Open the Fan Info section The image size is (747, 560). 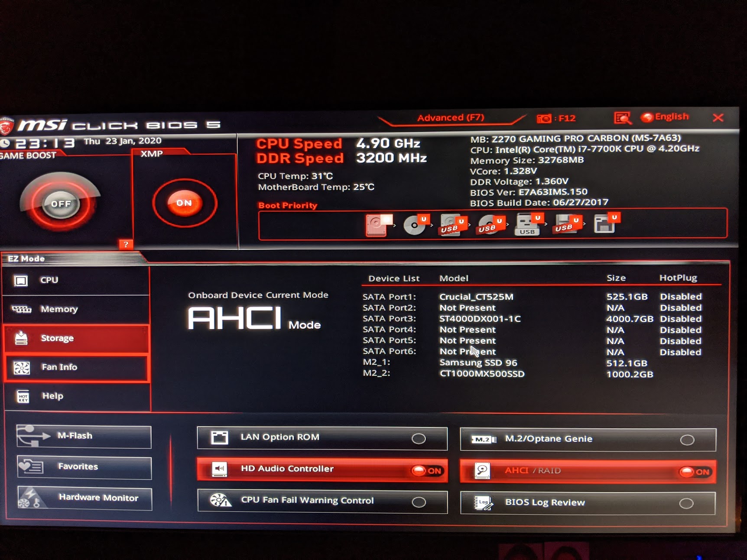click(x=77, y=368)
